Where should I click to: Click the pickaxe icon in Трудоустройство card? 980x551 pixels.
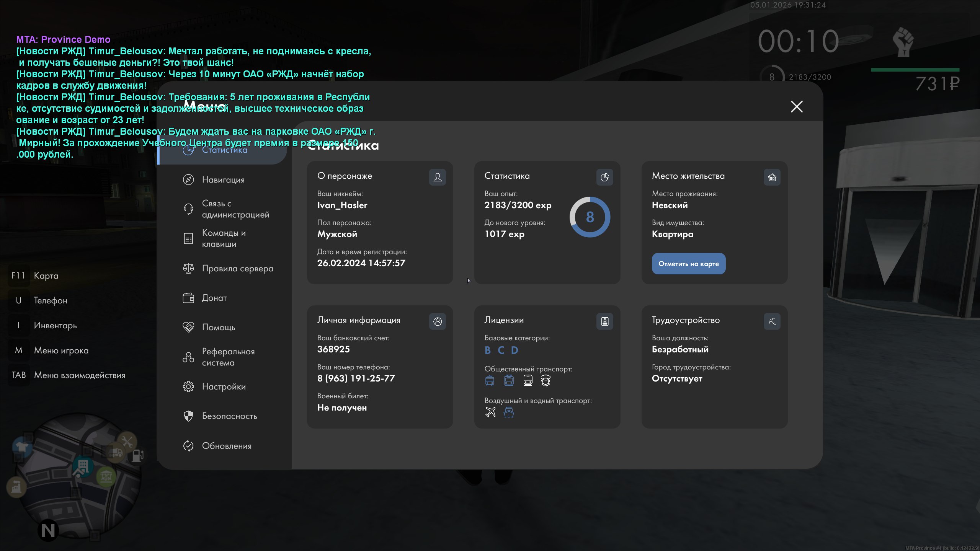(772, 321)
